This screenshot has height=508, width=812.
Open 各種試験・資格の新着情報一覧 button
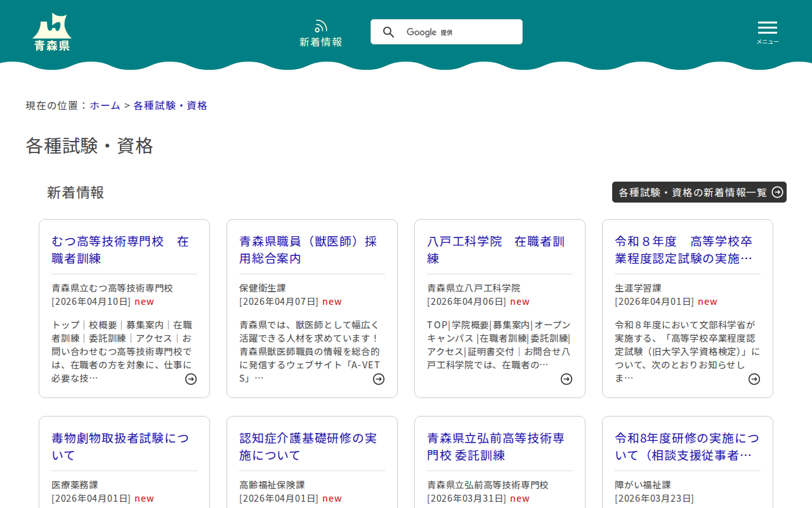tap(699, 192)
